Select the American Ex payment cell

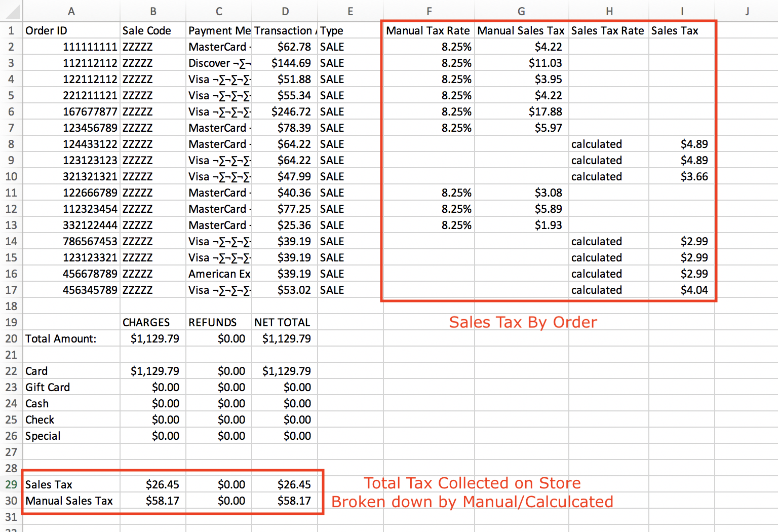coord(219,274)
